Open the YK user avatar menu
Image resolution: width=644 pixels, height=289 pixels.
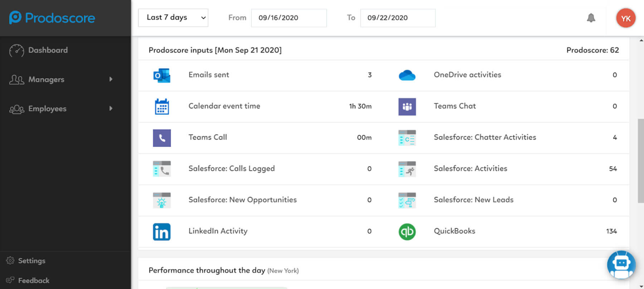click(x=626, y=18)
